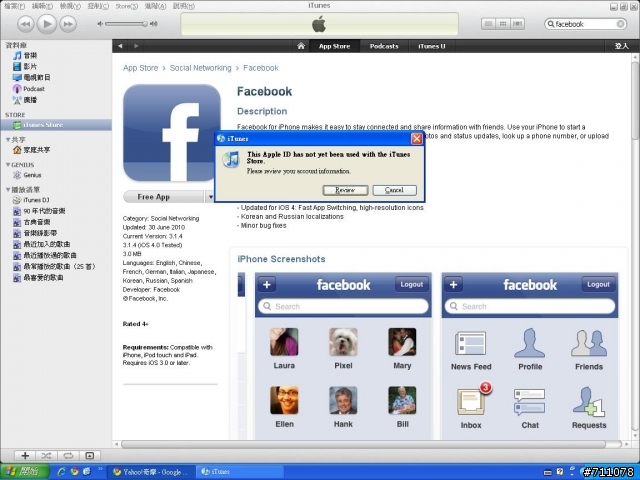Open the News Feed iPhone screenshot
This screenshot has width=640, height=480.
530,356
